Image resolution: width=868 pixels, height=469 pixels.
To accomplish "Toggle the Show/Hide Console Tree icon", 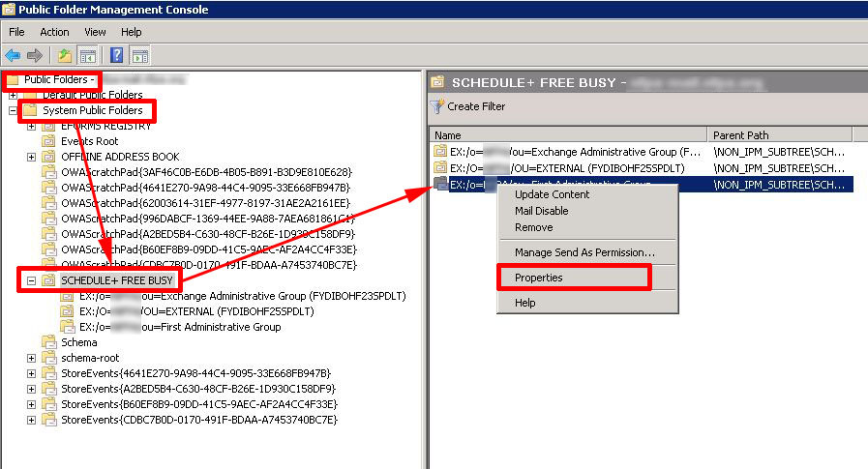I will click(87, 55).
